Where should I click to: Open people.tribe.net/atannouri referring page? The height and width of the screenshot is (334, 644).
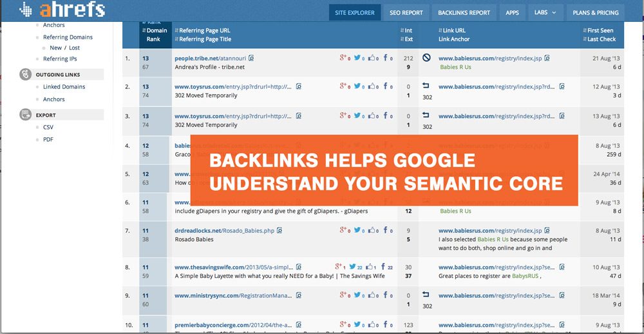tap(211, 59)
